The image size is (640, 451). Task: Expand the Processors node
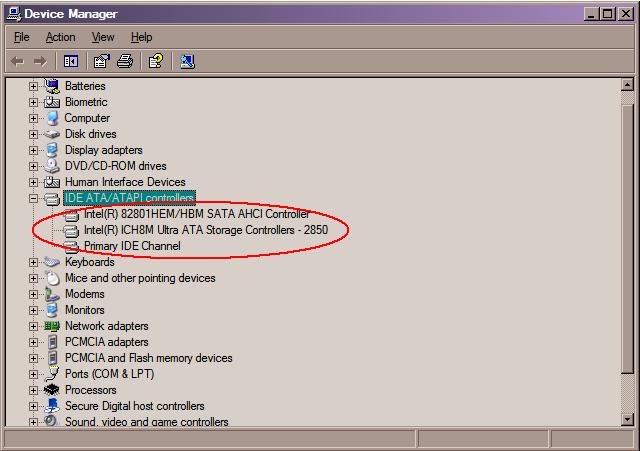(33, 390)
